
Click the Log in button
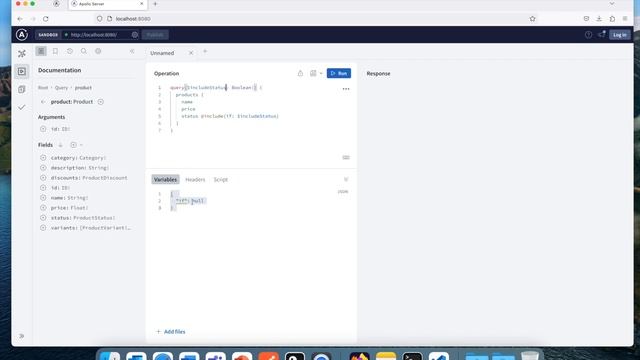point(620,35)
